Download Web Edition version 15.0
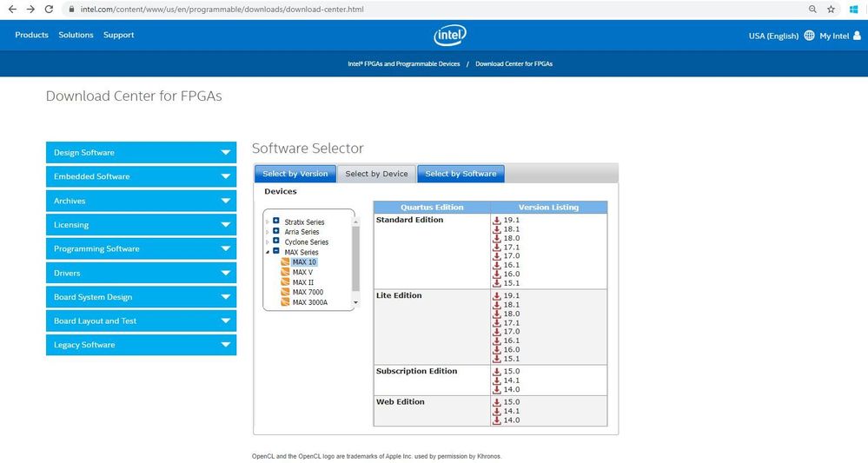Image resolution: width=868 pixels, height=463 pixels. pyautogui.click(x=506, y=402)
